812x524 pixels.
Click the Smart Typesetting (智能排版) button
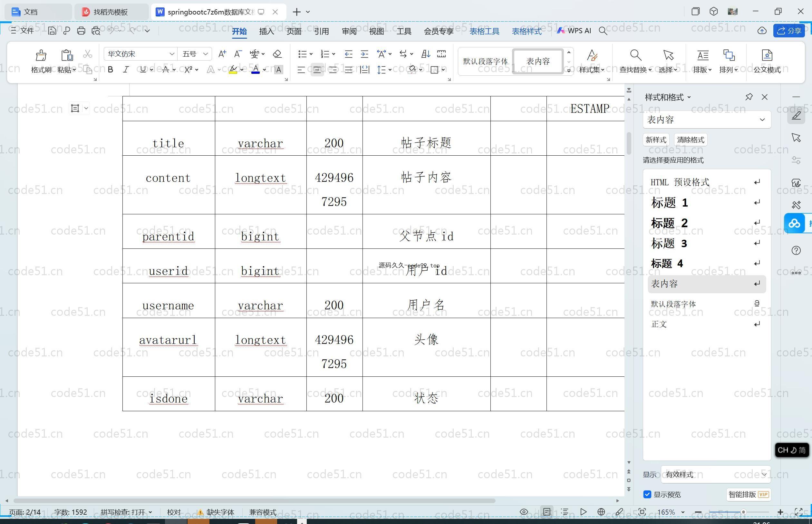(x=749, y=494)
